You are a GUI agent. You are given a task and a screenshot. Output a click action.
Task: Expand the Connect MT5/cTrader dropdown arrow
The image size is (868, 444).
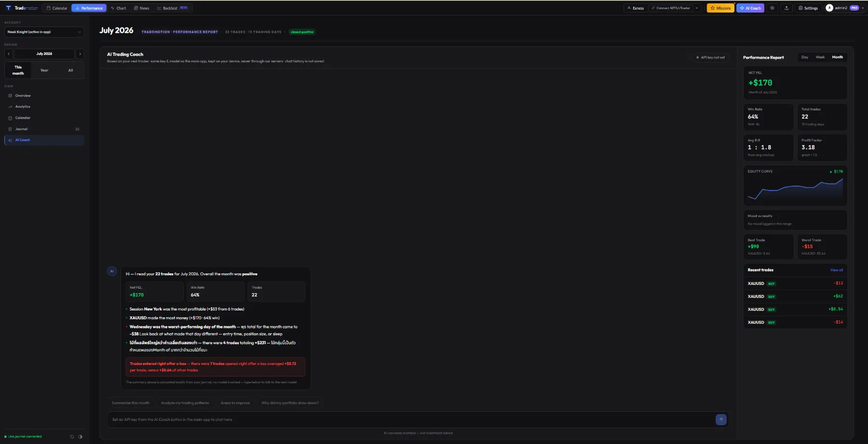697,8
